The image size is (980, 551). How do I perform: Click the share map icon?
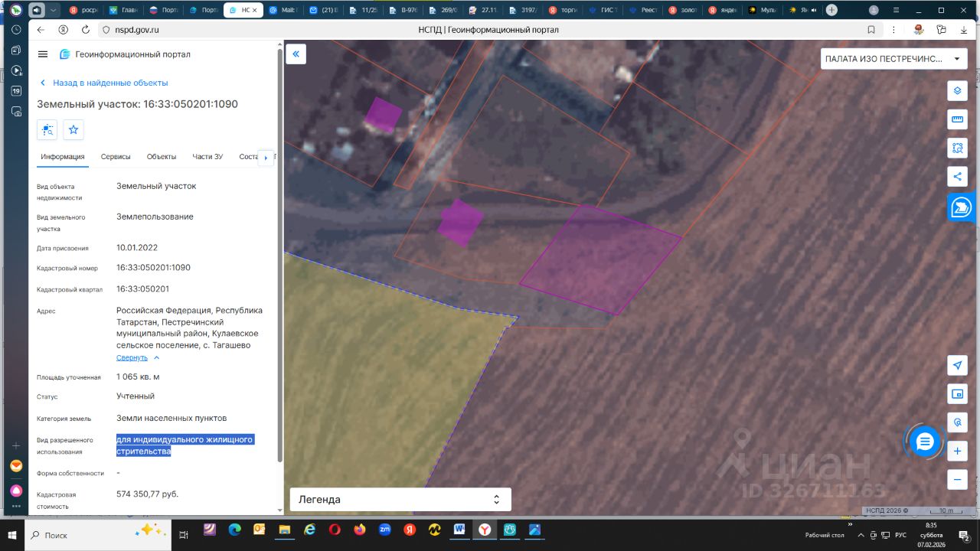click(956, 177)
